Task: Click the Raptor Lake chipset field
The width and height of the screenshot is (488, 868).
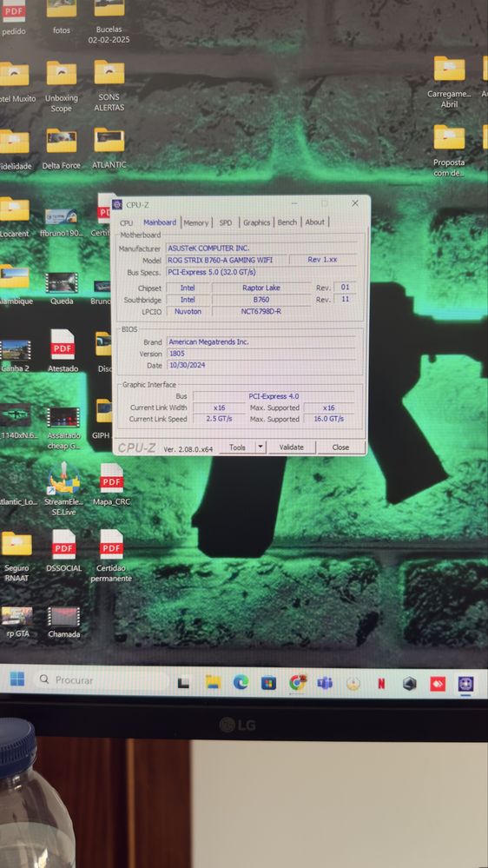Action: click(261, 288)
